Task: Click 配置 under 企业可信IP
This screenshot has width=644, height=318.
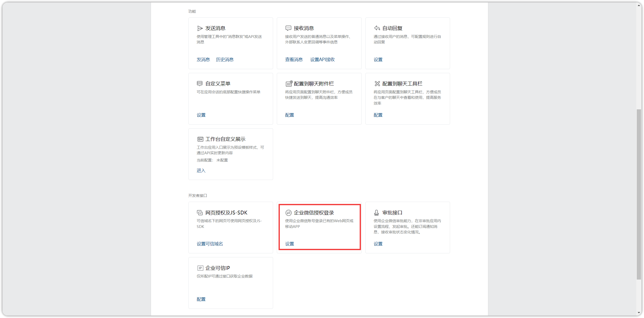Action: coord(201,300)
